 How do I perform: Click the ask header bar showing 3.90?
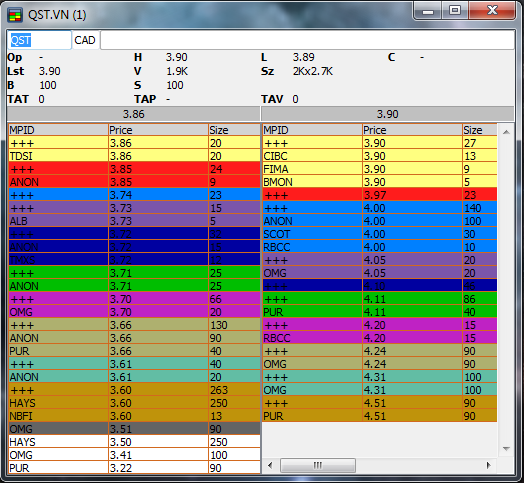point(387,114)
